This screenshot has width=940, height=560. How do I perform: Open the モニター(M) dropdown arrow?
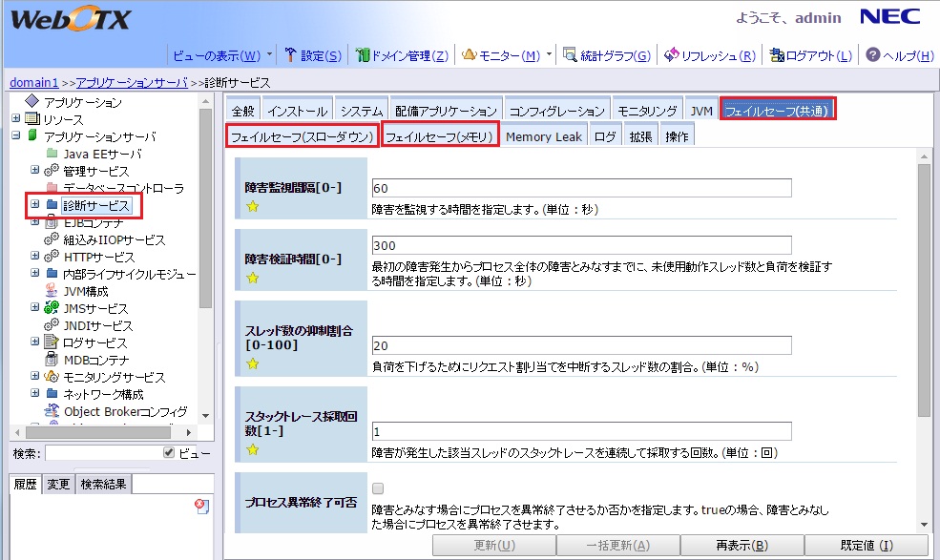tap(549, 55)
